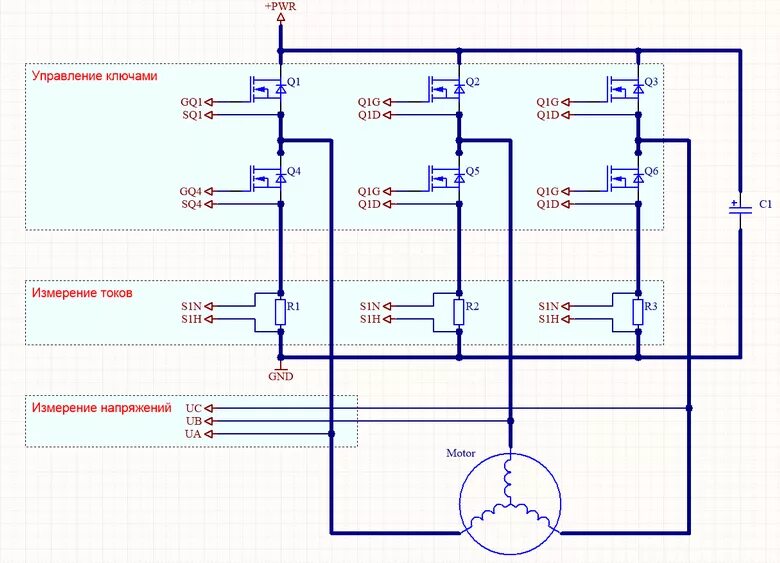The width and height of the screenshot is (780, 563).
Task: Select the C1 capacitor symbol
Action: (x=740, y=209)
